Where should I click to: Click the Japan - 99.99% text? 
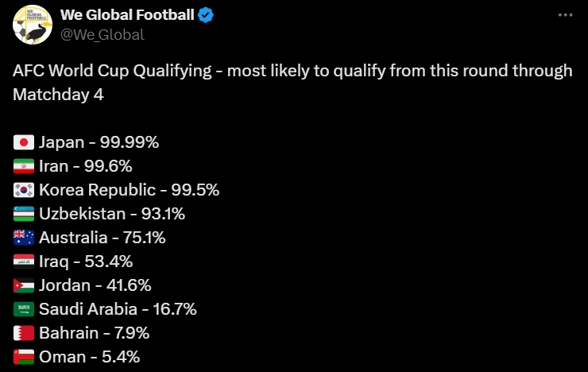[99, 143]
